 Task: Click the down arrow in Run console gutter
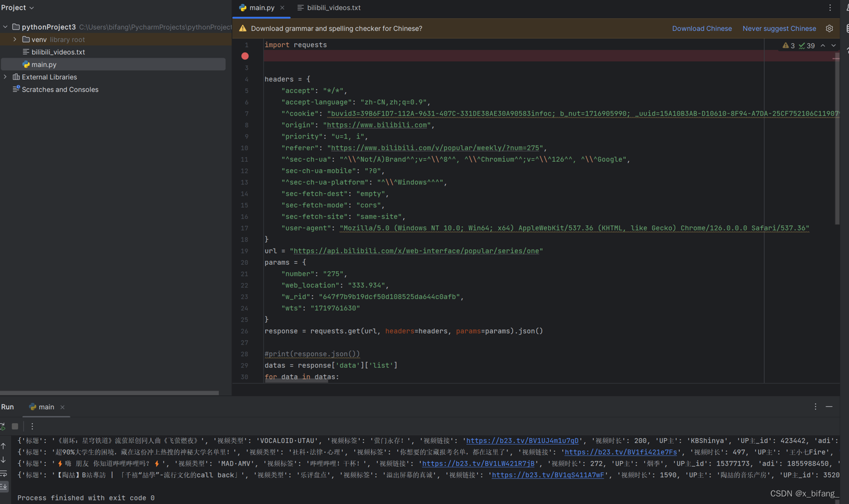point(3,460)
